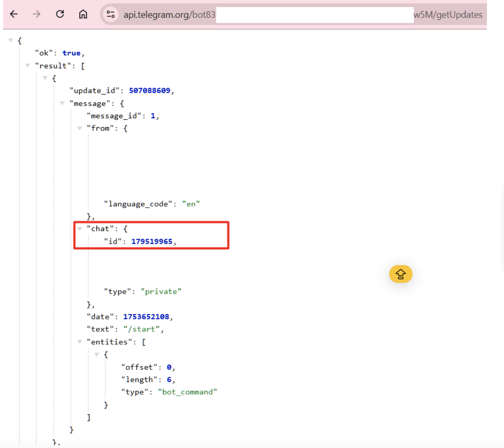Image resolution: width=504 pixels, height=448 pixels.
Task: Collapse the "from" object
Action: coord(79,128)
